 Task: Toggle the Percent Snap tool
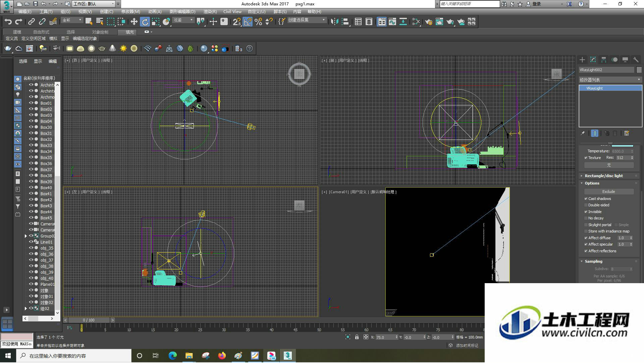coord(258,22)
